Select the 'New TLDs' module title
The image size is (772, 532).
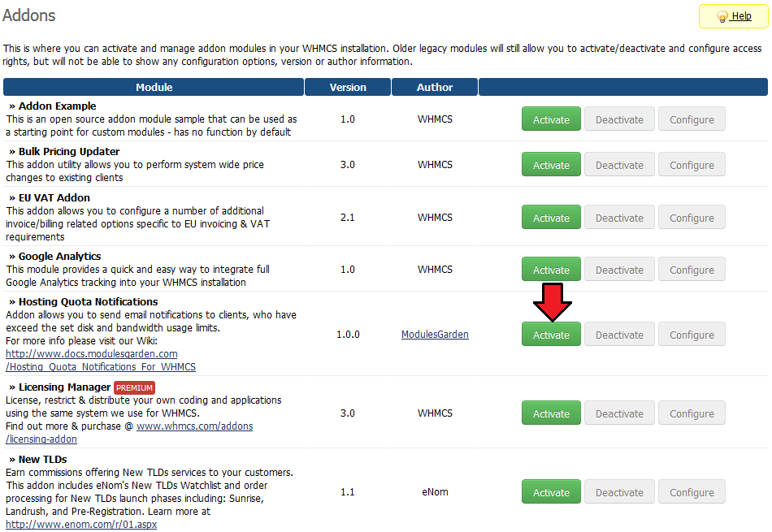(43, 459)
